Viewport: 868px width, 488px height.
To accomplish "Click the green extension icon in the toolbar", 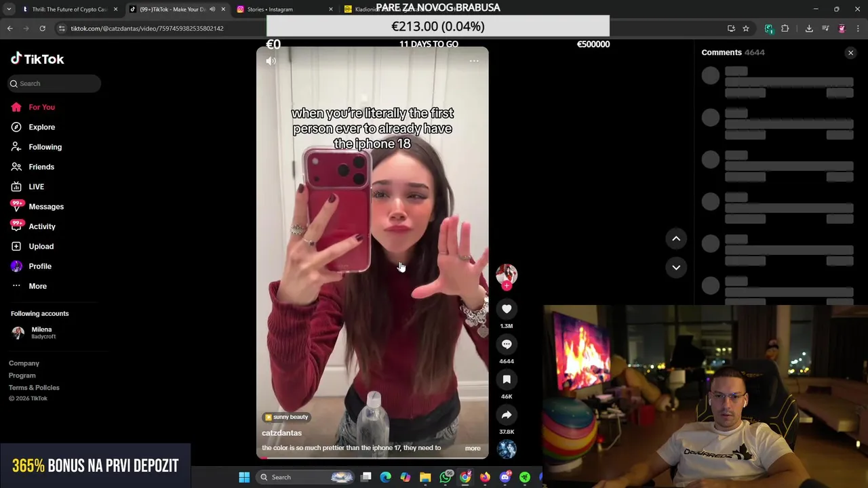I will coord(769,28).
